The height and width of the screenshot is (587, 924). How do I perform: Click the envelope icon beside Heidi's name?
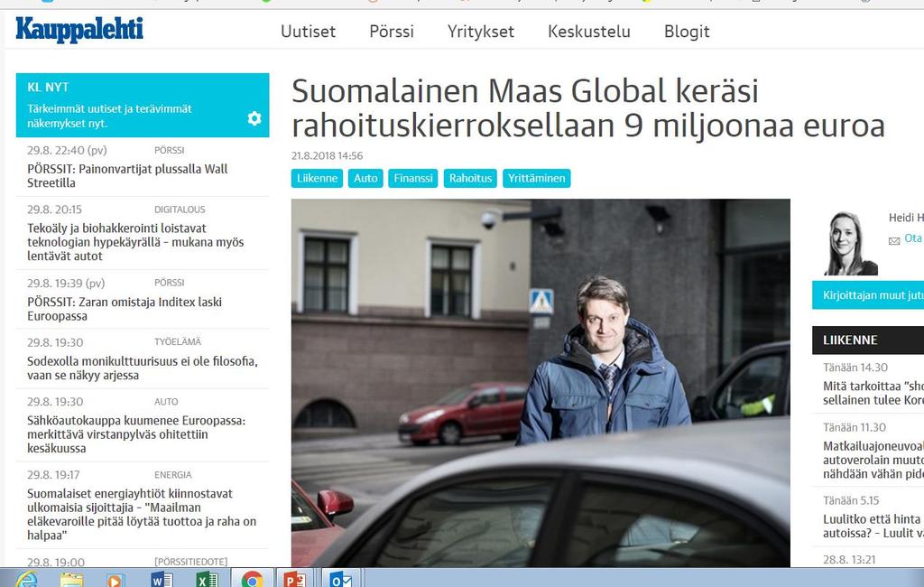tap(894, 240)
